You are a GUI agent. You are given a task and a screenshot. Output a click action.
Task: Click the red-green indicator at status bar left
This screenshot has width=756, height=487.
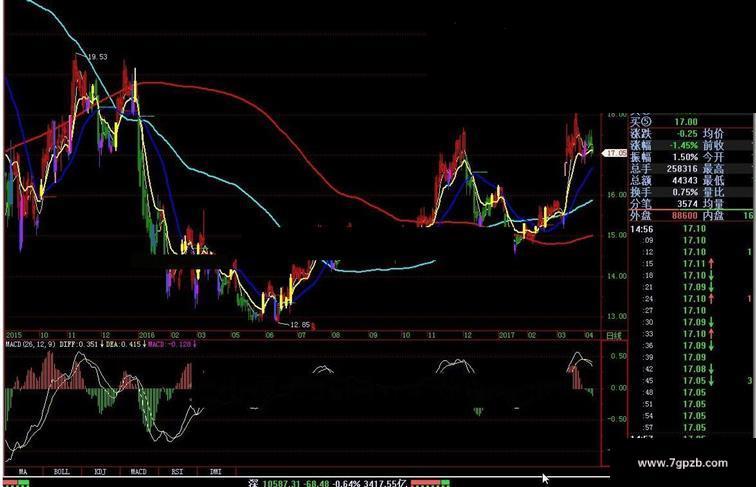click(16, 483)
